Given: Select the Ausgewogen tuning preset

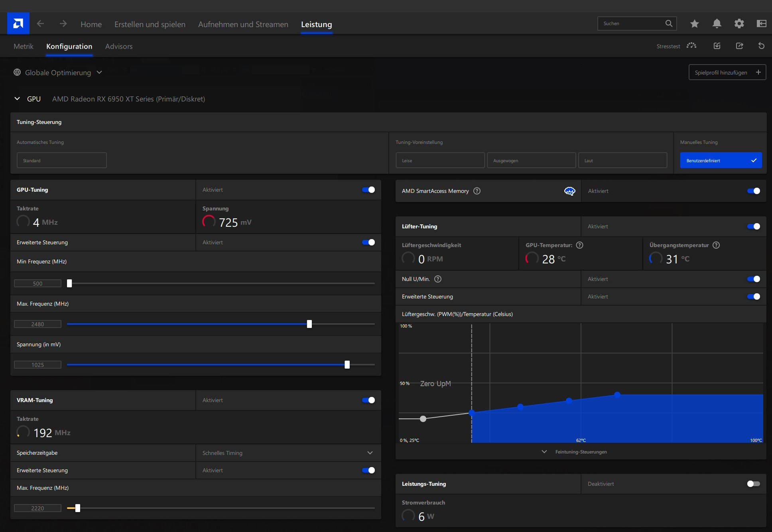Looking at the screenshot, I should [x=531, y=161].
